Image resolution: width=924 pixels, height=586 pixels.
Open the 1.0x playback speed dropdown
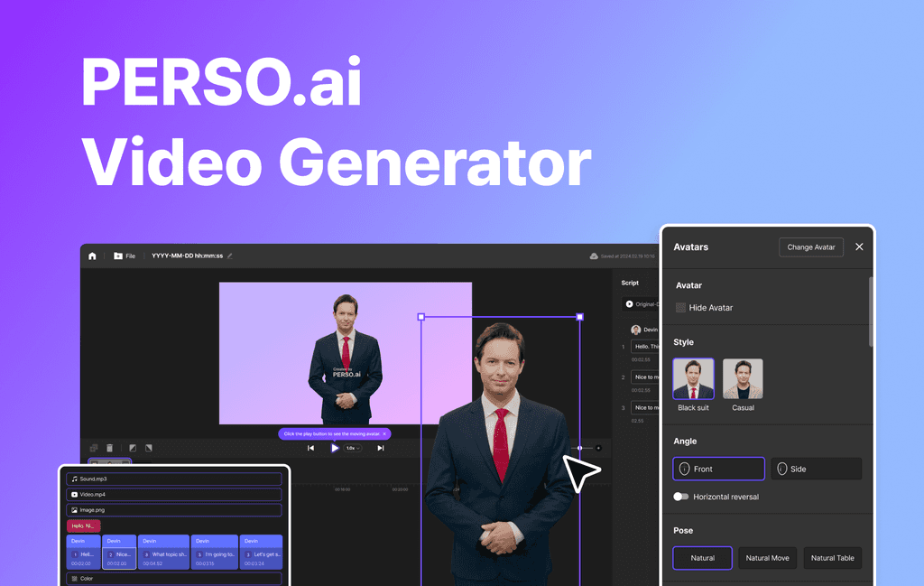[x=352, y=448]
